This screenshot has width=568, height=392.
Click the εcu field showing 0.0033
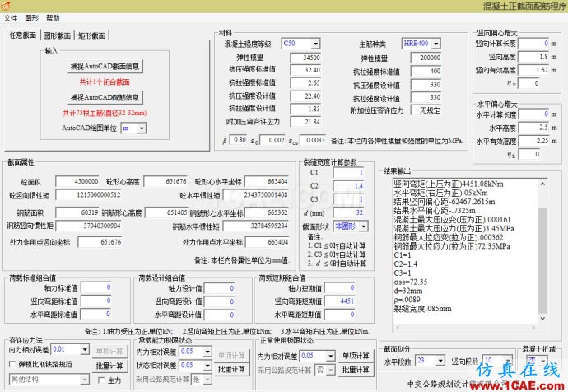tap(313, 140)
